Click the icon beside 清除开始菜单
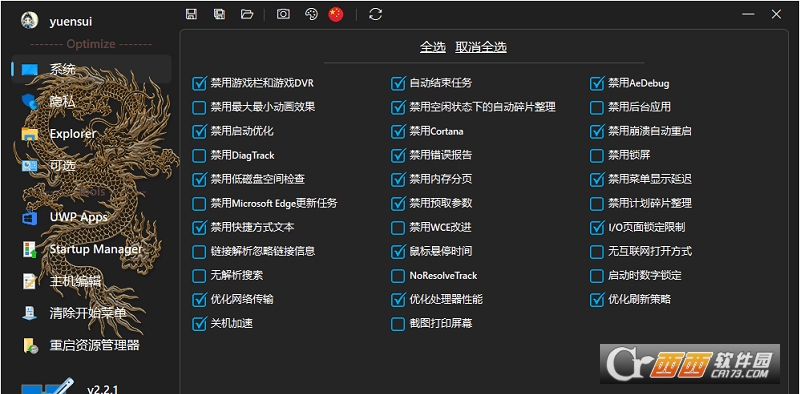This screenshot has width=800, height=394. [30, 313]
